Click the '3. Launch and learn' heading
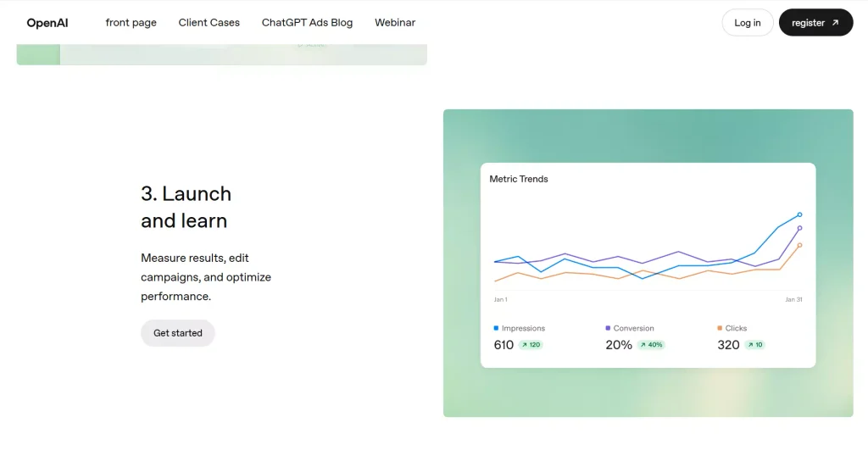Image resolution: width=868 pixels, height=456 pixels. tap(186, 207)
